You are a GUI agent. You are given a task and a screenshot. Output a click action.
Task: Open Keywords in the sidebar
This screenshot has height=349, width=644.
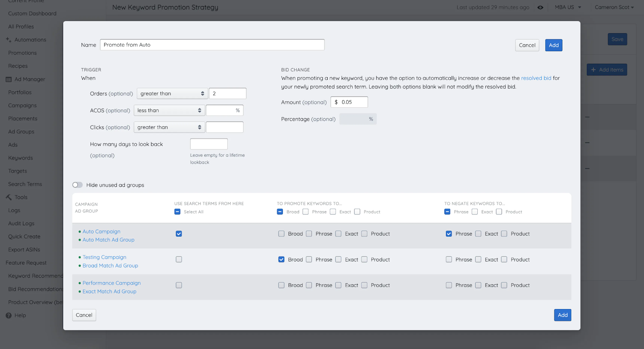pos(21,158)
